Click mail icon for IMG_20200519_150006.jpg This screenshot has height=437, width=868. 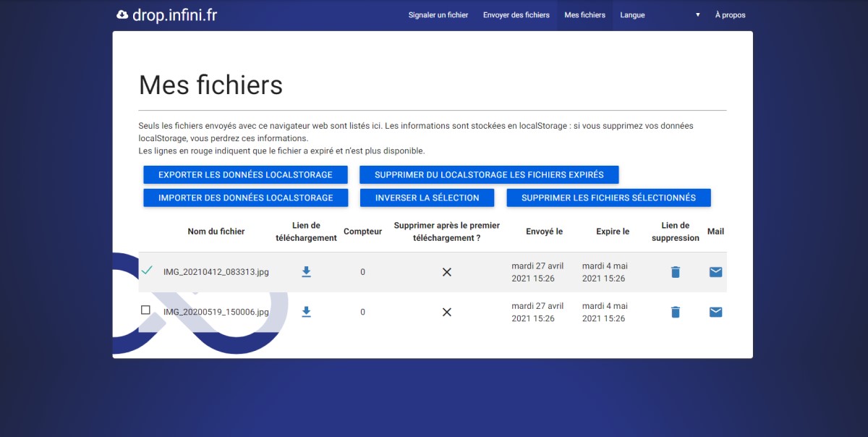click(715, 312)
